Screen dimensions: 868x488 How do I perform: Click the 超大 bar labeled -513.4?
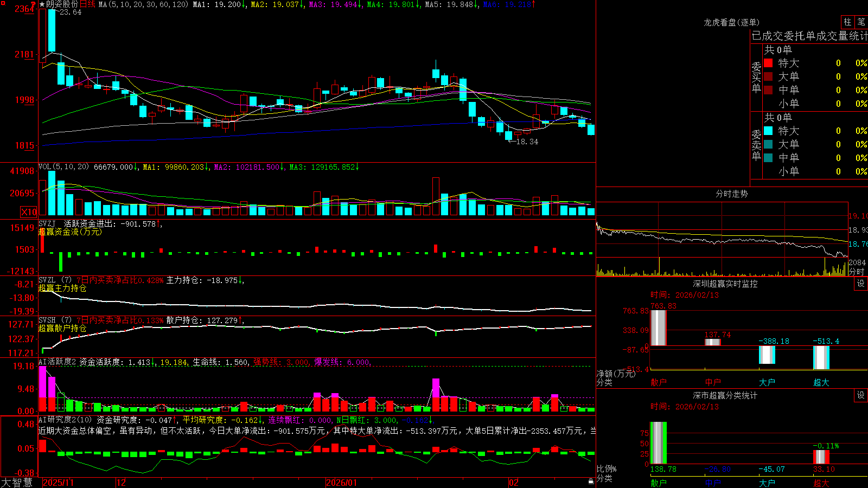(x=821, y=357)
